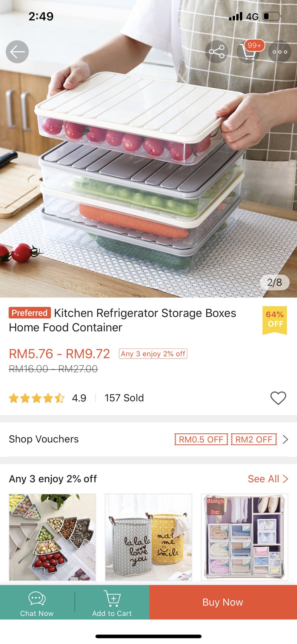This screenshot has width=297, height=644.
Task: Tap the 2/8 image counter
Action: tap(275, 282)
